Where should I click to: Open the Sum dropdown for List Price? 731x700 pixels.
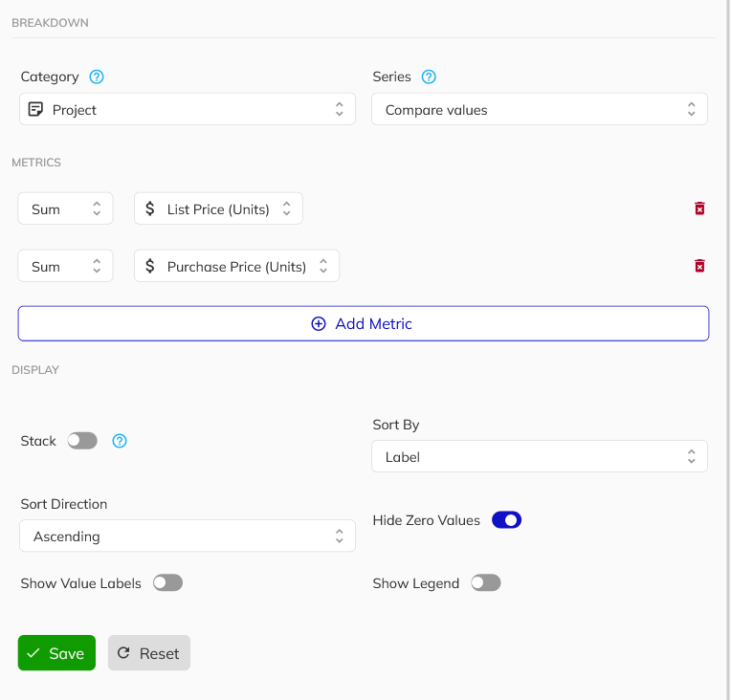65,208
